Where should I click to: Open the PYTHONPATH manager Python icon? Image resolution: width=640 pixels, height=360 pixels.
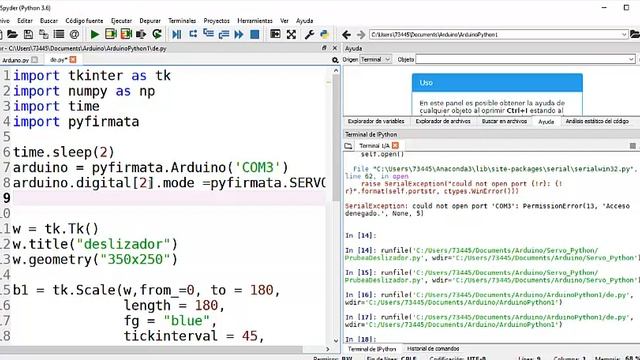tap(324, 34)
